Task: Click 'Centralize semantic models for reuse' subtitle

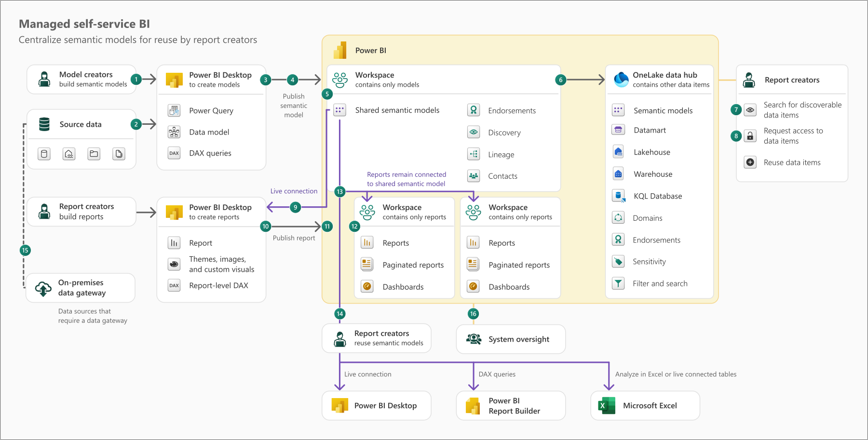Action: pyautogui.click(x=138, y=40)
